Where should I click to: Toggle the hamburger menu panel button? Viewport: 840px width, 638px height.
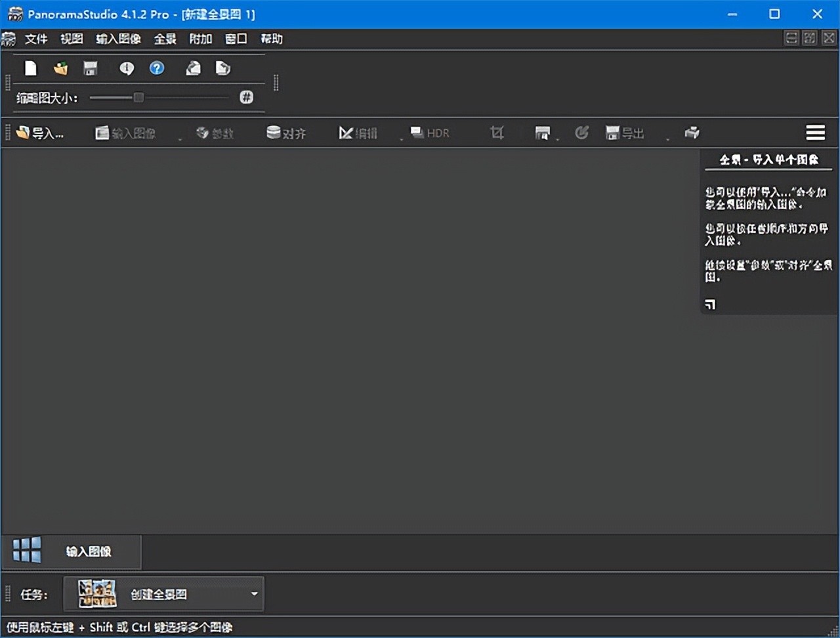(815, 133)
